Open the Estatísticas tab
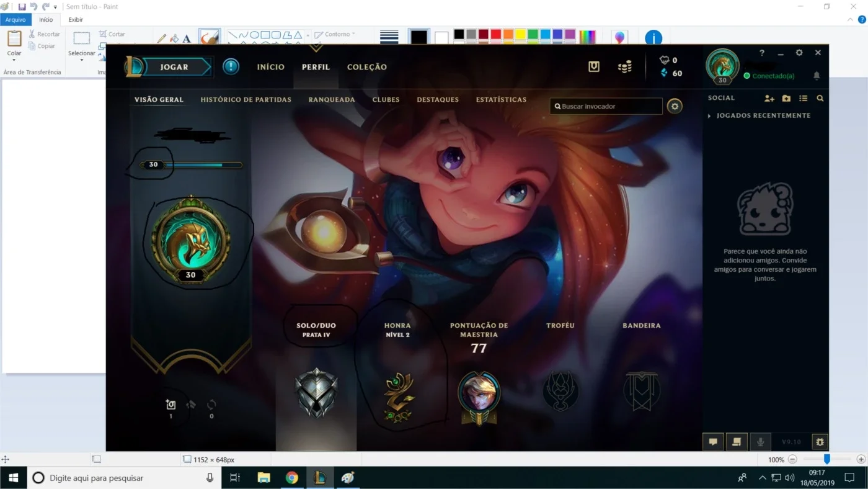The width and height of the screenshot is (868, 489). 501,99
